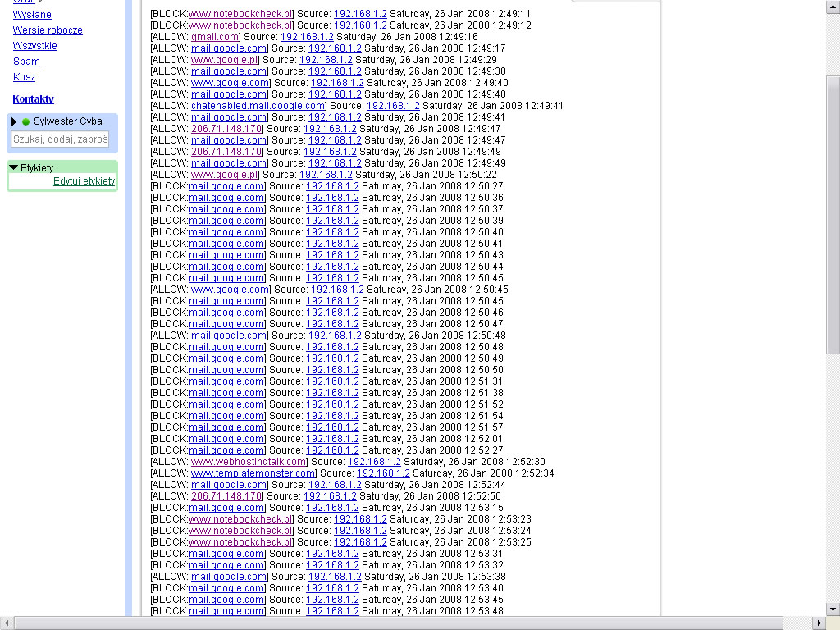Open the Wszystkie mail folder
The width and height of the screenshot is (840, 630).
pyautogui.click(x=34, y=46)
